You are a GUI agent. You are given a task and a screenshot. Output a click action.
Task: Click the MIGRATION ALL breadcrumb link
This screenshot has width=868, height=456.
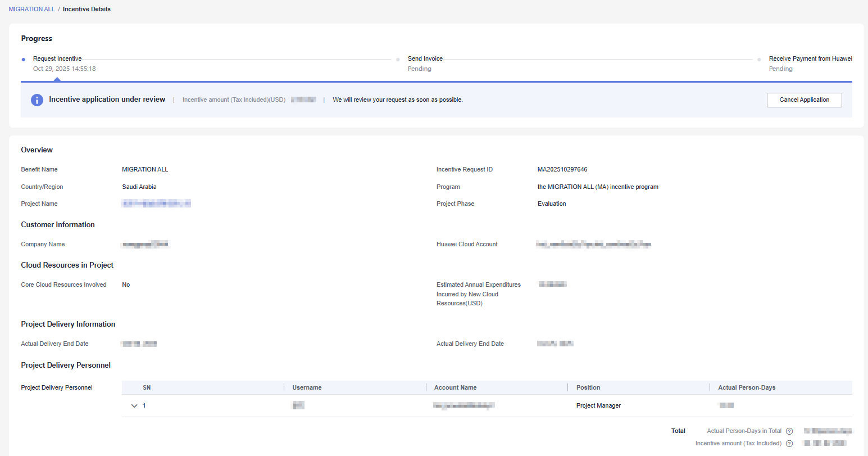(31, 9)
